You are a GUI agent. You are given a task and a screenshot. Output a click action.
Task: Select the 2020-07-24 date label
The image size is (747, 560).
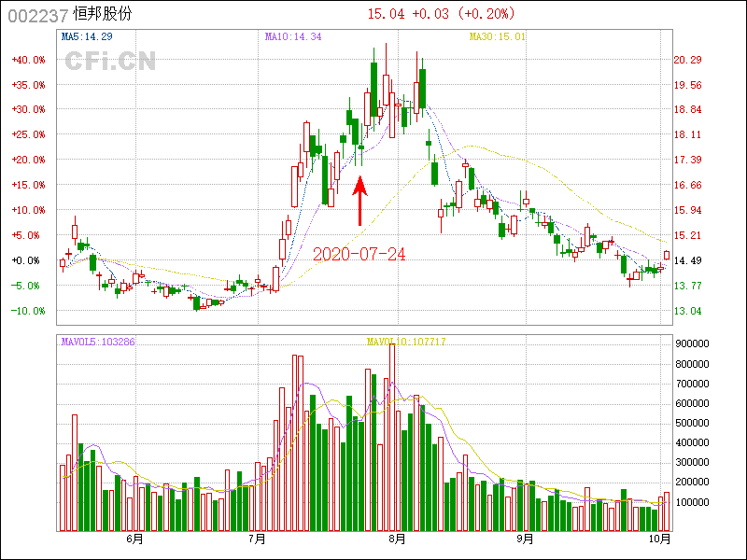tap(359, 254)
